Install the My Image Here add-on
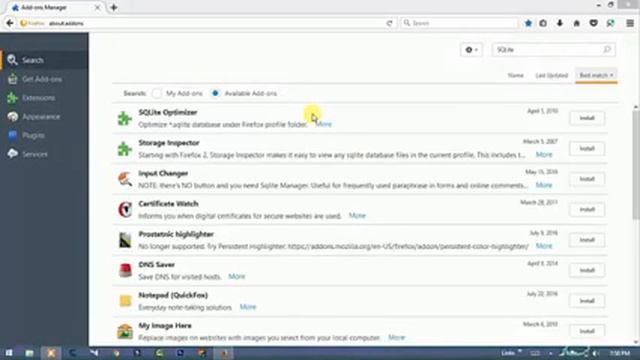Viewport: 640px width, 360px height. (587, 331)
